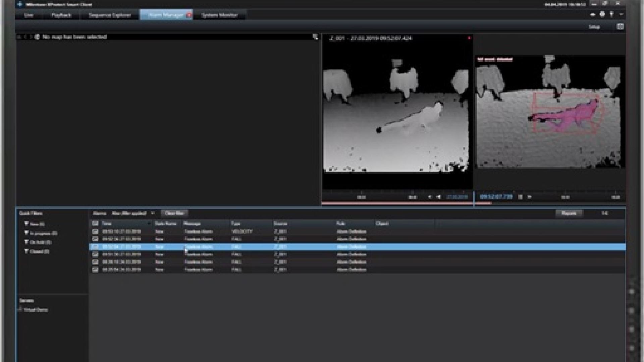The width and height of the screenshot is (644, 362).
Task: Select the VELOCITY alarm row
Action: click(x=358, y=232)
